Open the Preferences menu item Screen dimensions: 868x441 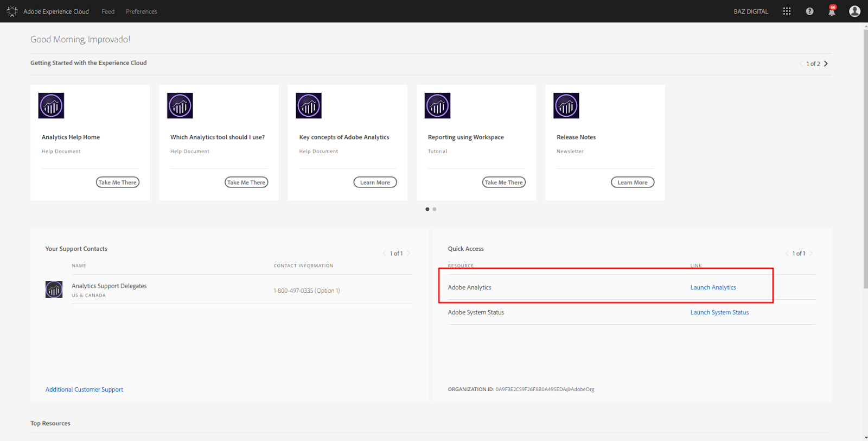click(x=142, y=11)
